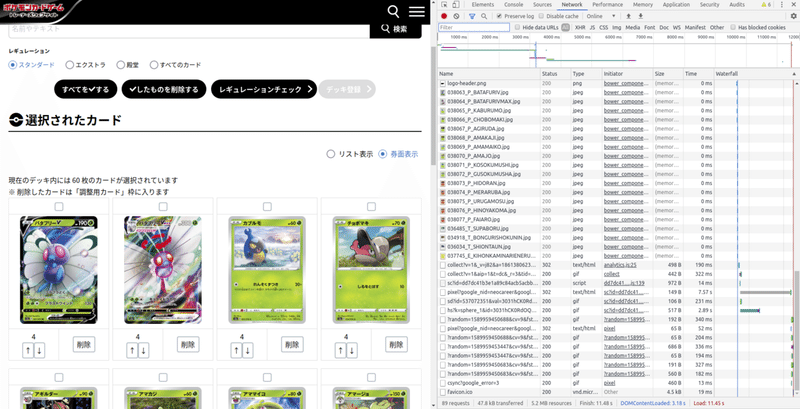Toggle the network filter funnel icon
Screen dimensions: 800x409
(x=472, y=16)
